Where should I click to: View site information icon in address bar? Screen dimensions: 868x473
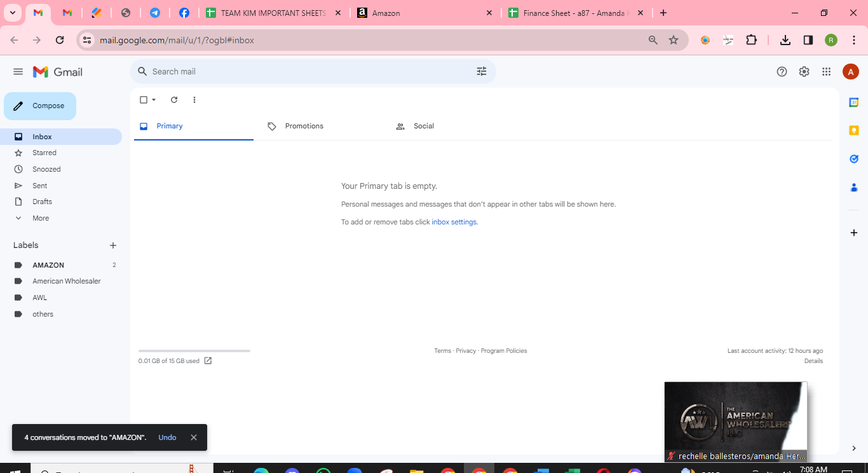pos(88,40)
